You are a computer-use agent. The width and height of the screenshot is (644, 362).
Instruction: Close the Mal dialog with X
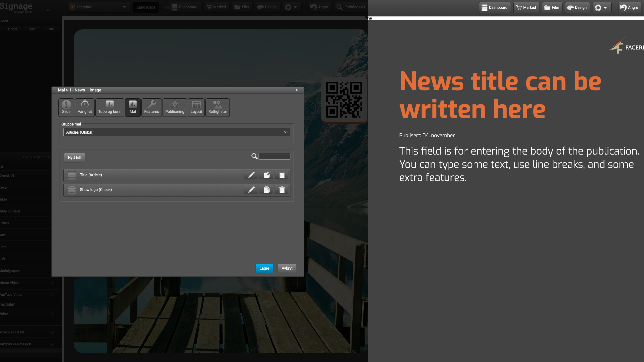pyautogui.click(x=297, y=90)
